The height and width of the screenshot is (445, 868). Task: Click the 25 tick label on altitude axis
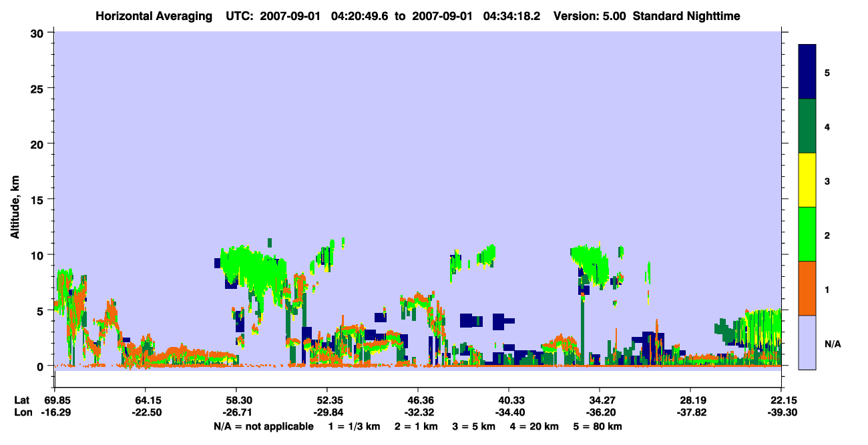coord(39,88)
